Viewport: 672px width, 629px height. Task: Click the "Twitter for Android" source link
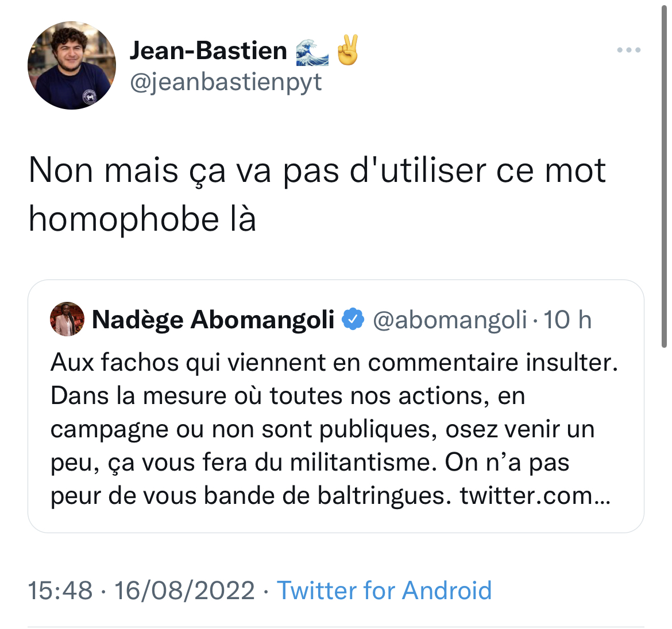[x=384, y=590]
